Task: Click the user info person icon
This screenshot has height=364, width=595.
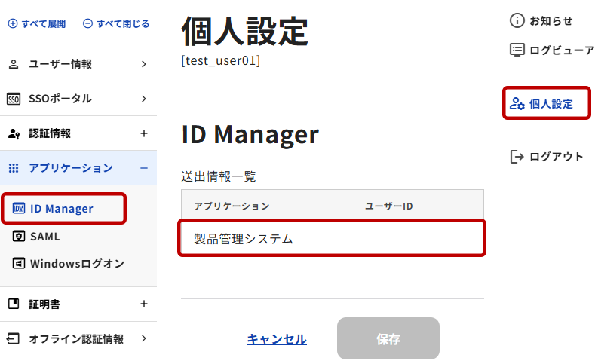Action: coord(14,64)
